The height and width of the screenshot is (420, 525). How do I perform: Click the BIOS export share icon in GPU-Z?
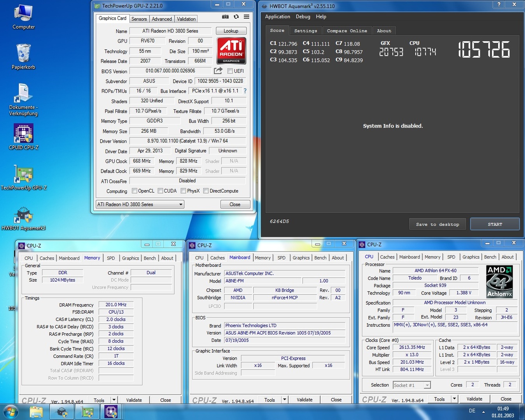218,70
